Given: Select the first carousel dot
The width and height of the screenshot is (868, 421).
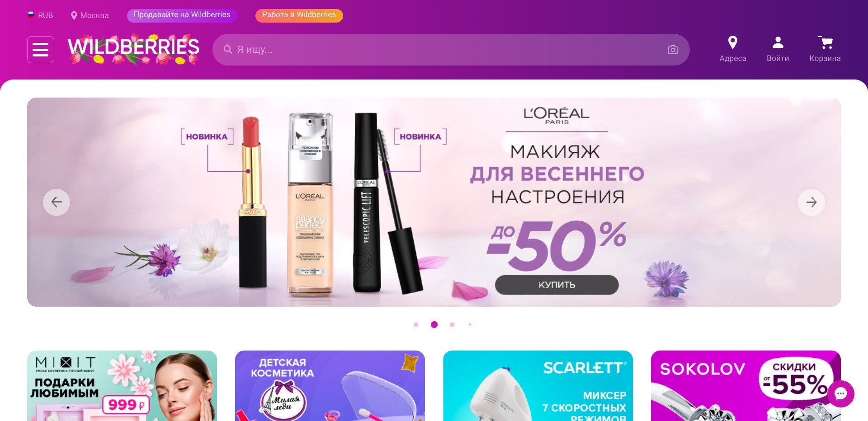Looking at the screenshot, I should [416, 324].
